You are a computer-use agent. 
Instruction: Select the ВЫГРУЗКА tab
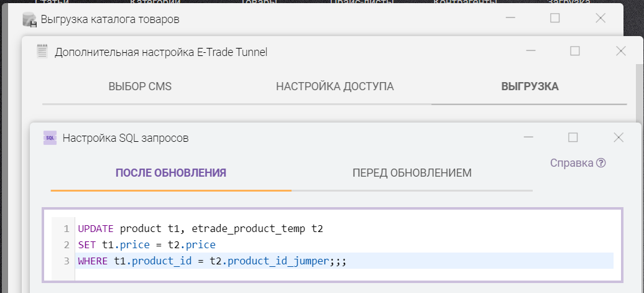[530, 86]
